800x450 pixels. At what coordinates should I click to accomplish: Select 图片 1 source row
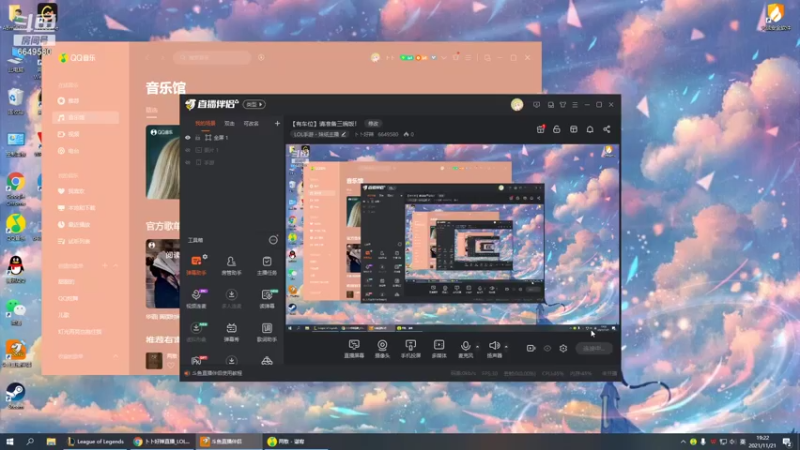click(232, 150)
